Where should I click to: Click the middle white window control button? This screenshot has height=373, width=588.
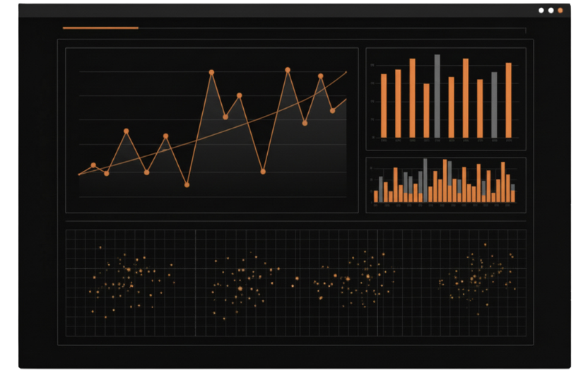(x=551, y=11)
